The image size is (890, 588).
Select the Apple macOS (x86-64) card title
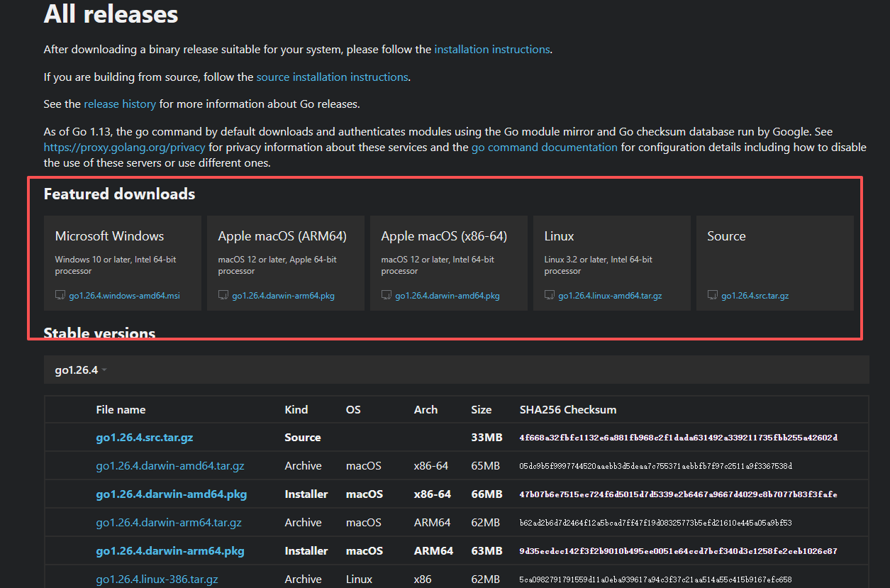tap(444, 236)
